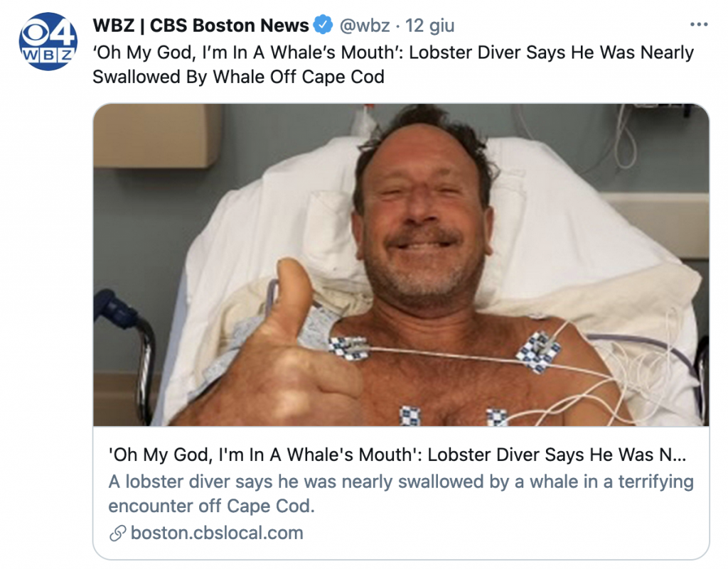Click the WBZ channel 4 avatar logo
The image size is (728, 569).
click(48, 41)
